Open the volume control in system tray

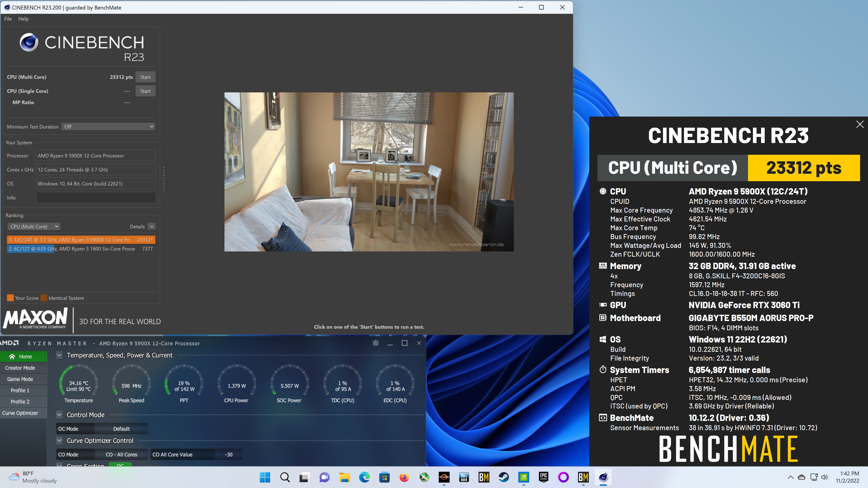[x=825, y=477]
